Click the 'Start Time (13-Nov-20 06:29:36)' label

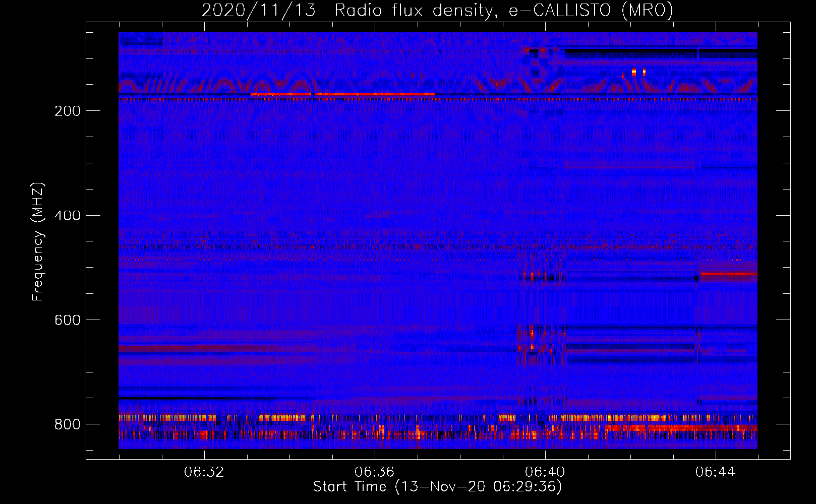coord(437,486)
